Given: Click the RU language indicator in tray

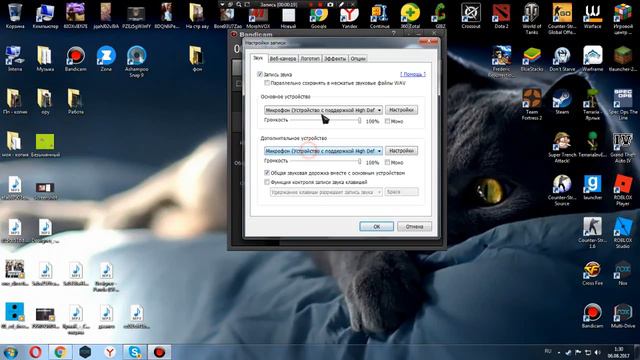Looking at the screenshot, I should tap(548, 351).
